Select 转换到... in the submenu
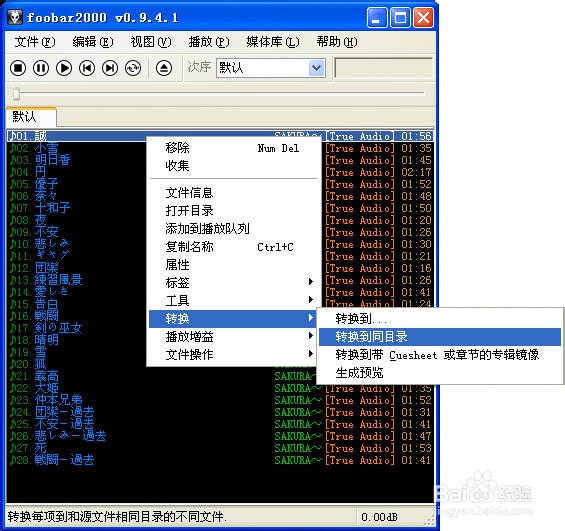 tap(440, 318)
